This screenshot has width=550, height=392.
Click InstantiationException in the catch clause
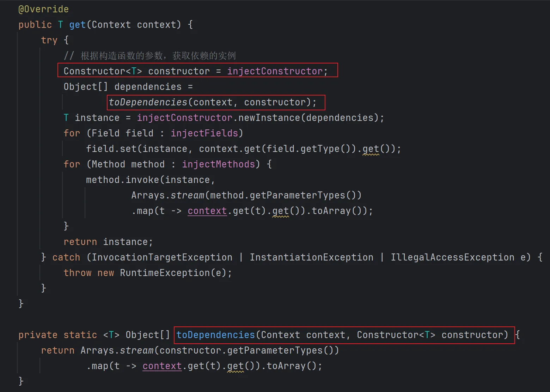click(x=311, y=257)
